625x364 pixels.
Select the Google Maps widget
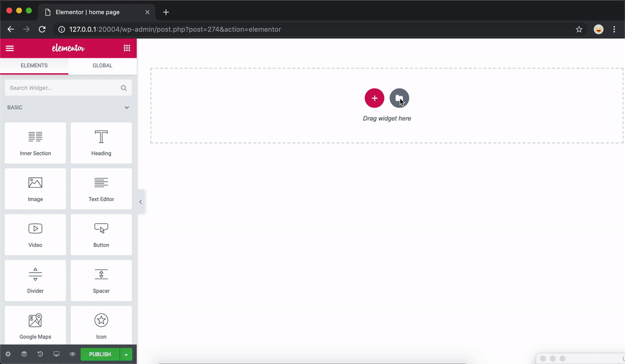(x=35, y=326)
